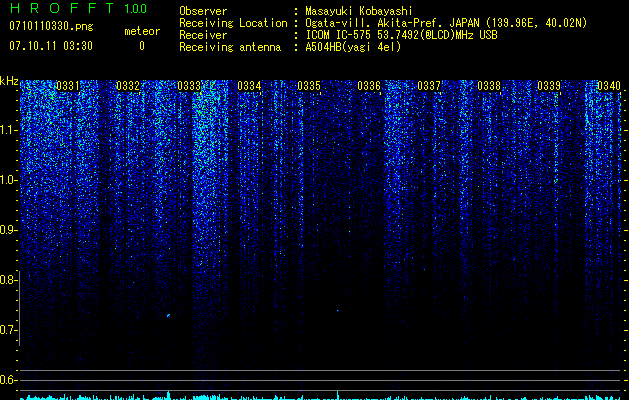This screenshot has width=629, height=400.
Task: Click the 0.7 kHz axis label
Action: 8,330
